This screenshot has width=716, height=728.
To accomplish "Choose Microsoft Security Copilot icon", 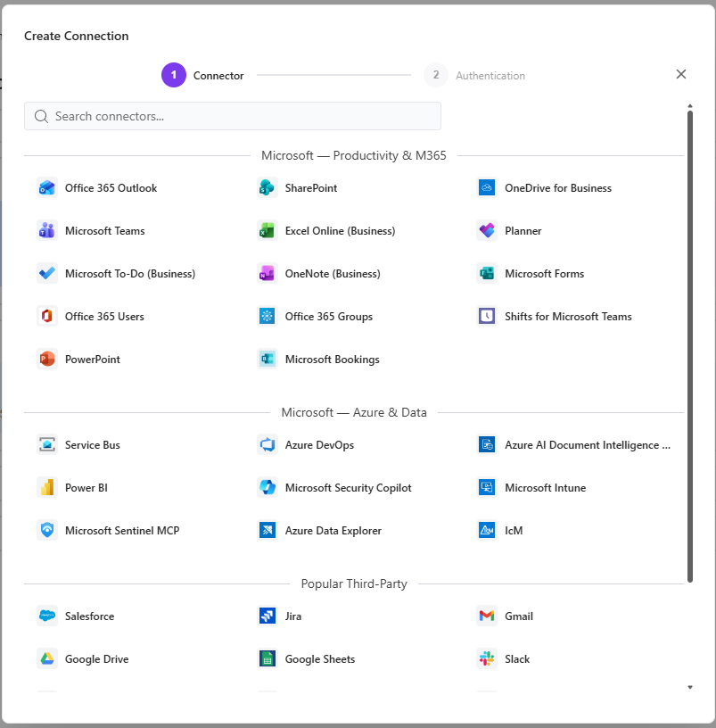I will (267, 487).
